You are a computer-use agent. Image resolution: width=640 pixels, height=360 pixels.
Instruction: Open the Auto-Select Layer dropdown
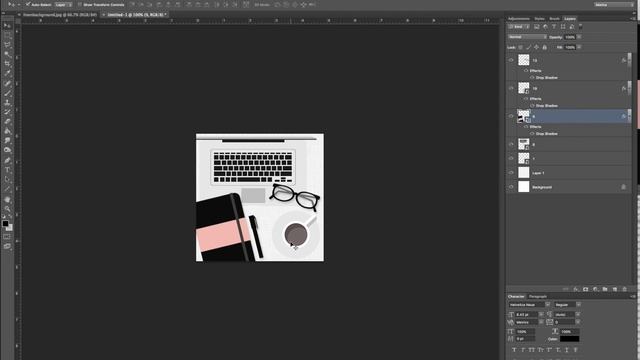(x=63, y=4)
